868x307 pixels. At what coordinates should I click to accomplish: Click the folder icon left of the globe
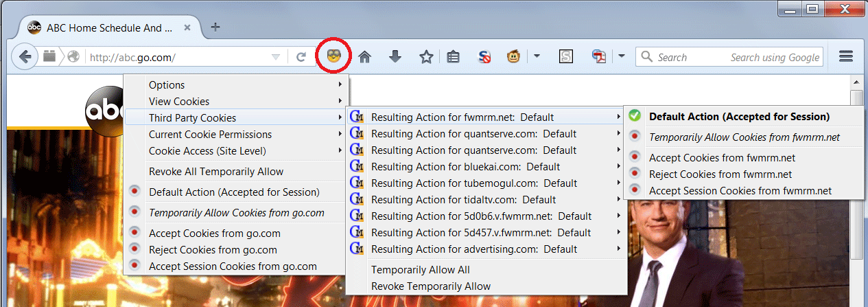[49, 56]
